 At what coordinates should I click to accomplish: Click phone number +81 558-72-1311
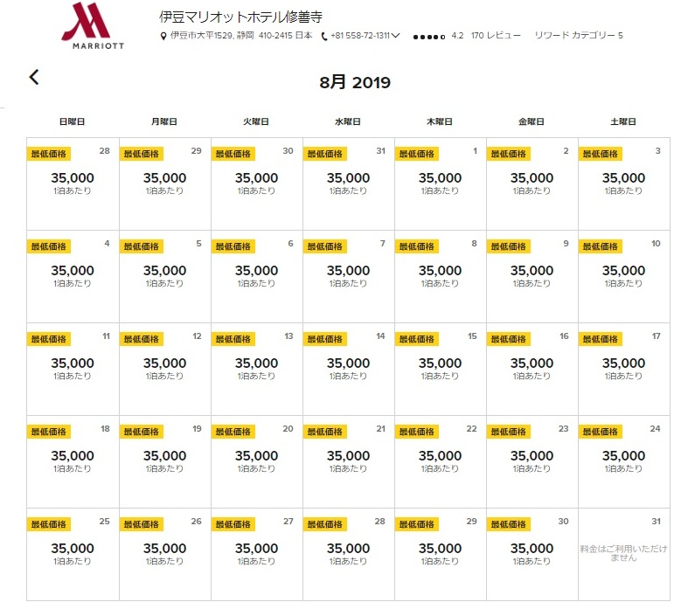360,36
